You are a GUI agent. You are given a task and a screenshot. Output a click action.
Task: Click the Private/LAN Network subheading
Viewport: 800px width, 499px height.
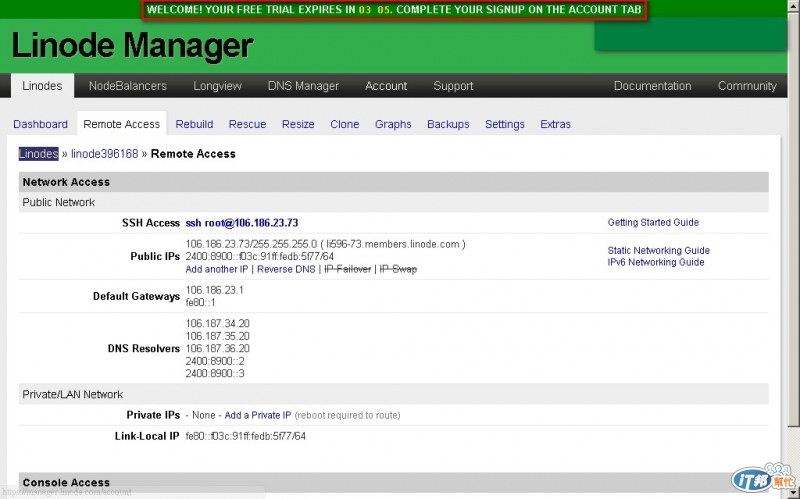[x=393, y=394]
